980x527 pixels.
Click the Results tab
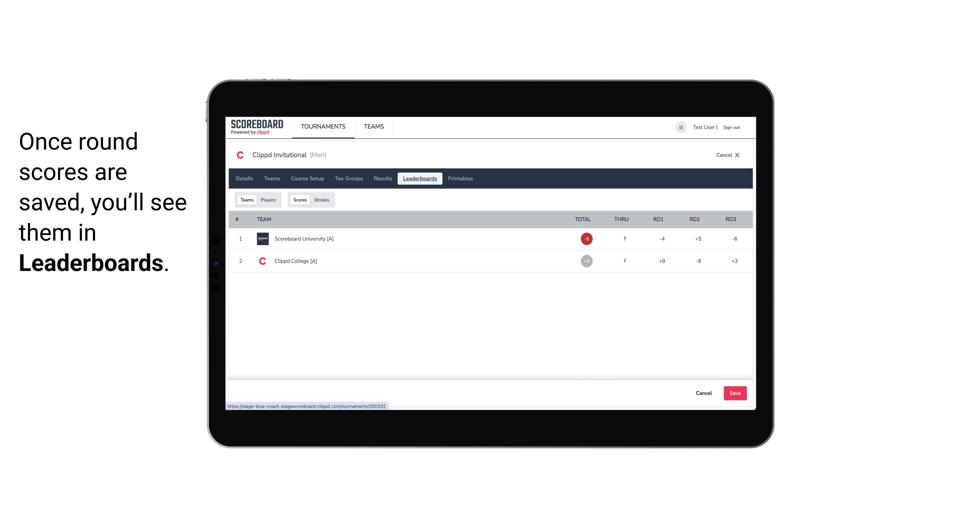[x=382, y=179]
